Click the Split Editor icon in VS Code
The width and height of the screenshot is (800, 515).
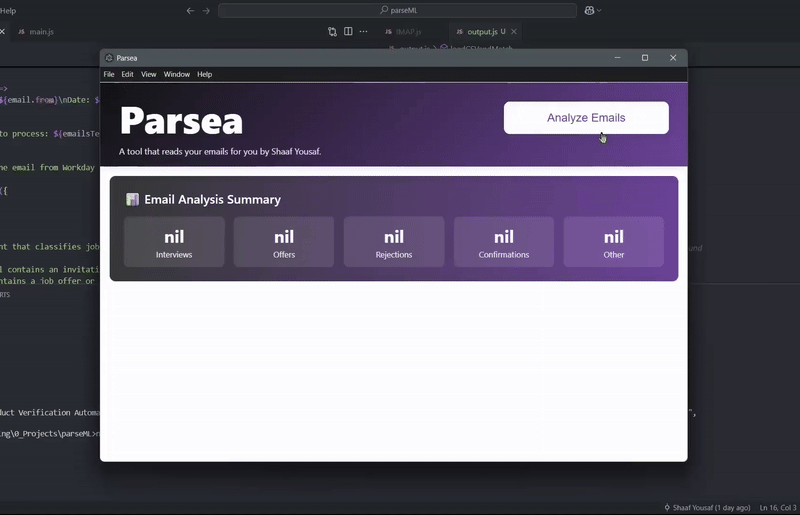(x=348, y=32)
